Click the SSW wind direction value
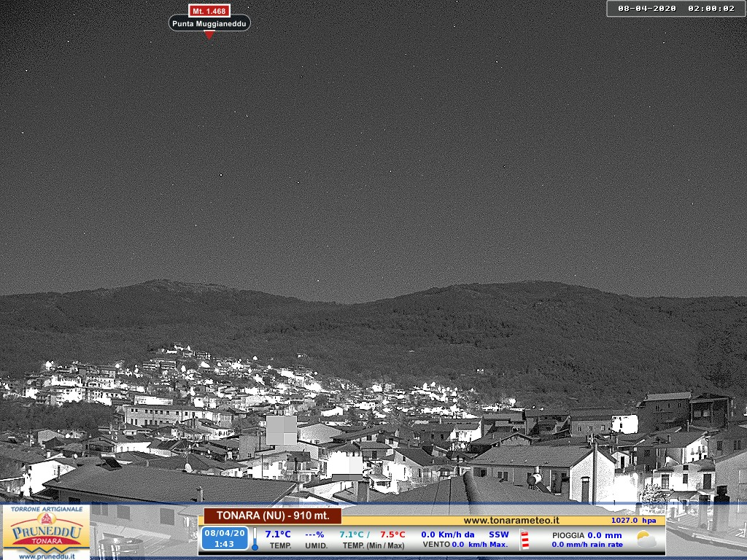747x560 pixels. click(x=499, y=534)
